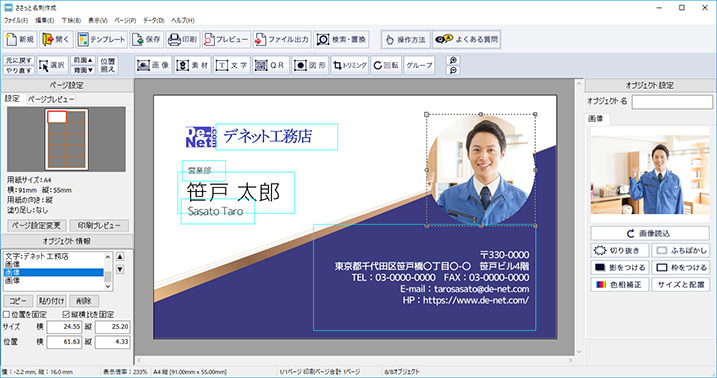Move object down with ▼ arrow button
The height and width of the screenshot is (378, 717).
(120, 269)
